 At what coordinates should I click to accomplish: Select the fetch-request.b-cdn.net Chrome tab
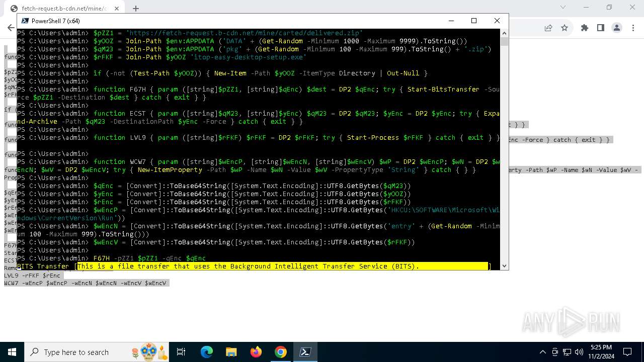click(64, 9)
